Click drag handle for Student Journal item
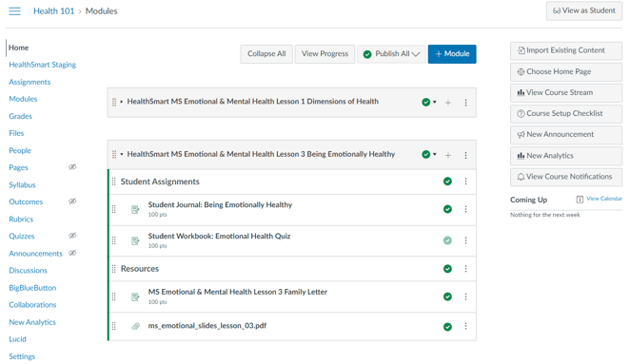630x364 pixels. [113, 209]
